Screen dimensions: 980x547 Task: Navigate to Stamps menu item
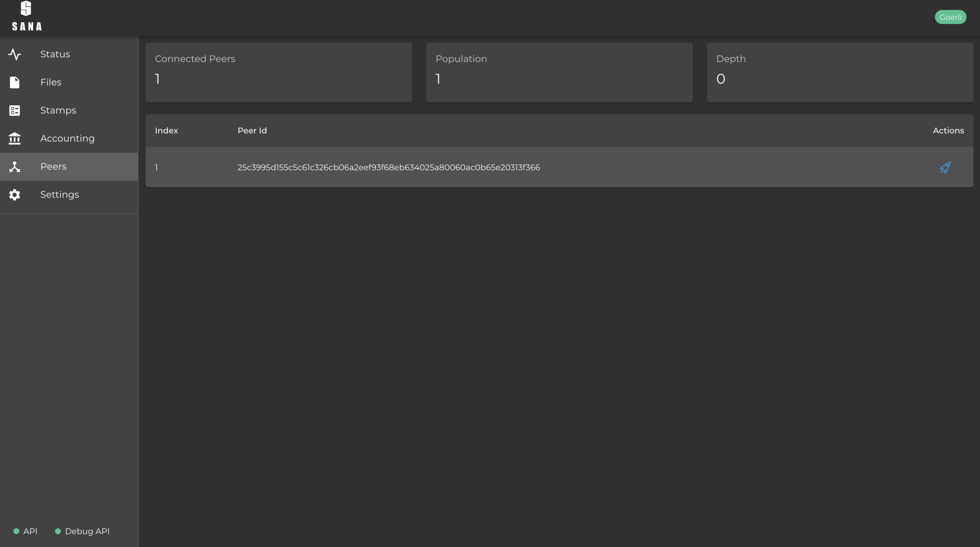58,111
